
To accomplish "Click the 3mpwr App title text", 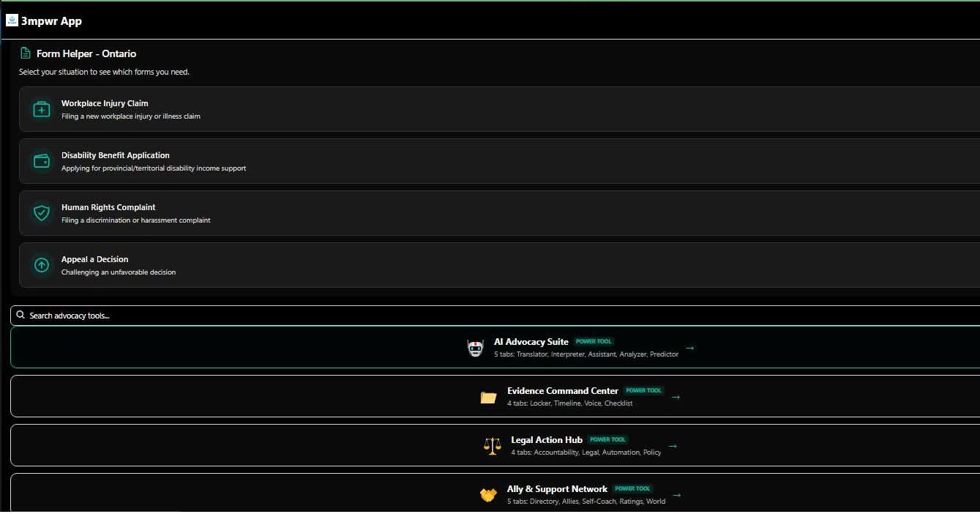I will pos(51,21).
